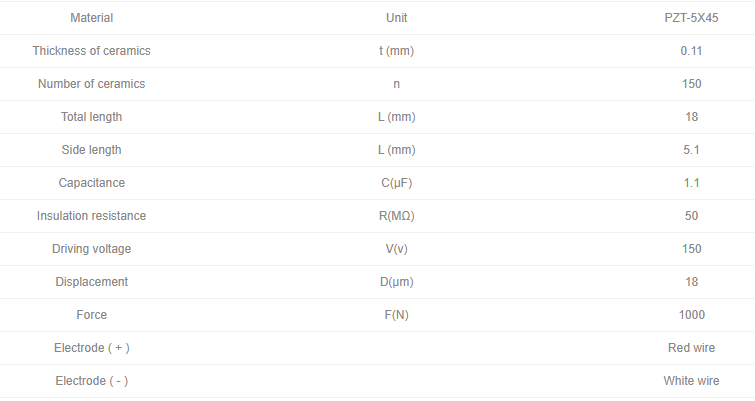
Task: Click the Force value 1000
Action: click(691, 315)
